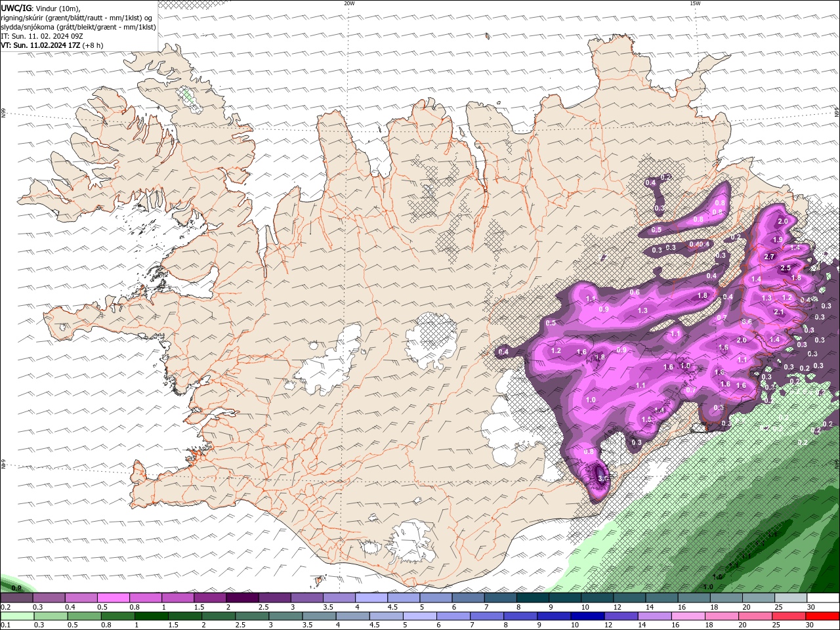Select the lower legend swatch starting at 14

click(656, 616)
